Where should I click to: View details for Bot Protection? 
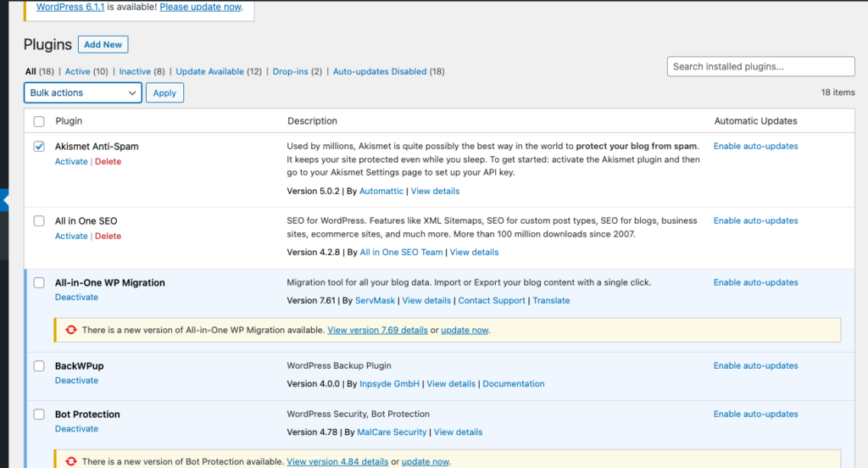pyautogui.click(x=458, y=432)
